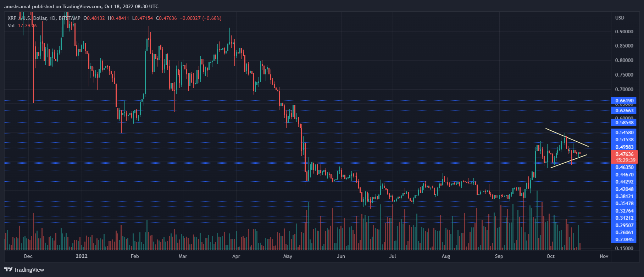Screen dimensions: 644x277
Task: Click the Vol 17.293M indicator label
Action: tap(22, 26)
